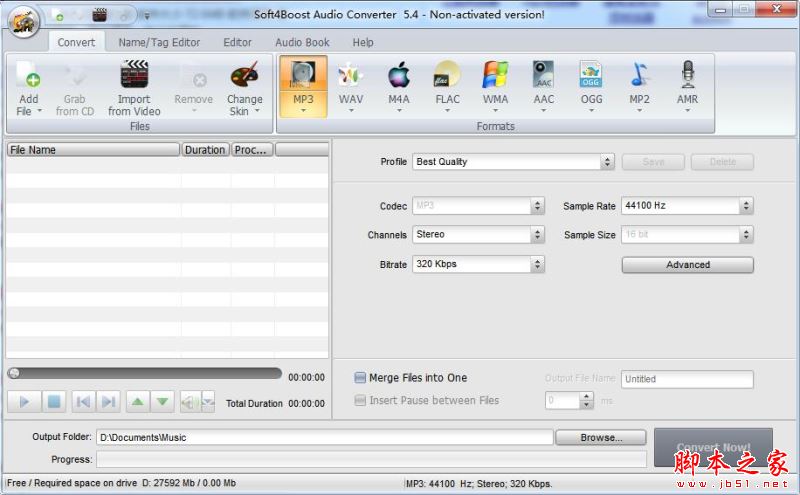Click the profile Save button
This screenshot has width=800, height=495.
click(x=653, y=162)
